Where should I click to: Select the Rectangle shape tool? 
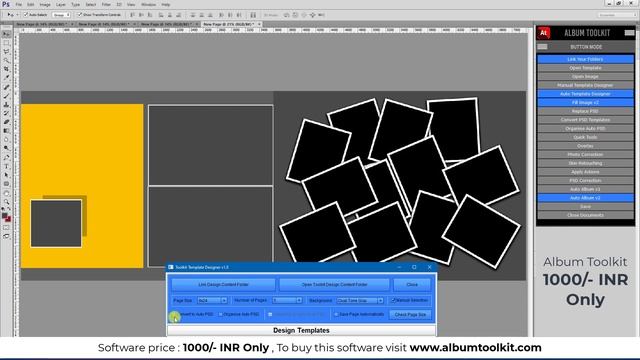[6, 184]
